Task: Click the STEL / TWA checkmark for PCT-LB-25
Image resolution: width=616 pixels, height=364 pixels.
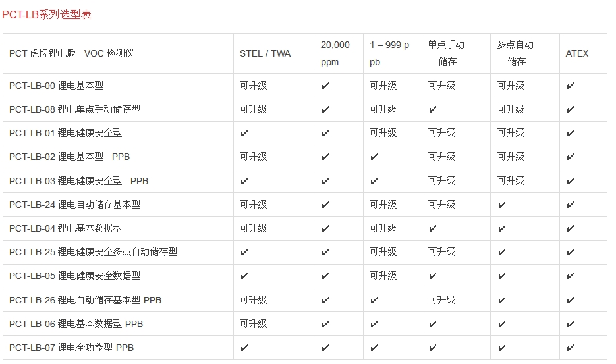Action: point(244,252)
